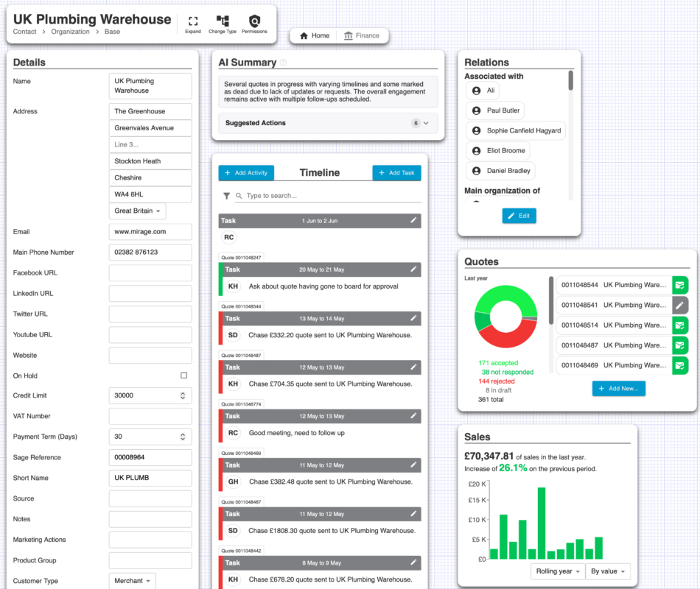Edit the 13 May to 14 May task
This screenshot has width=700, height=589.
tap(413, 318)
